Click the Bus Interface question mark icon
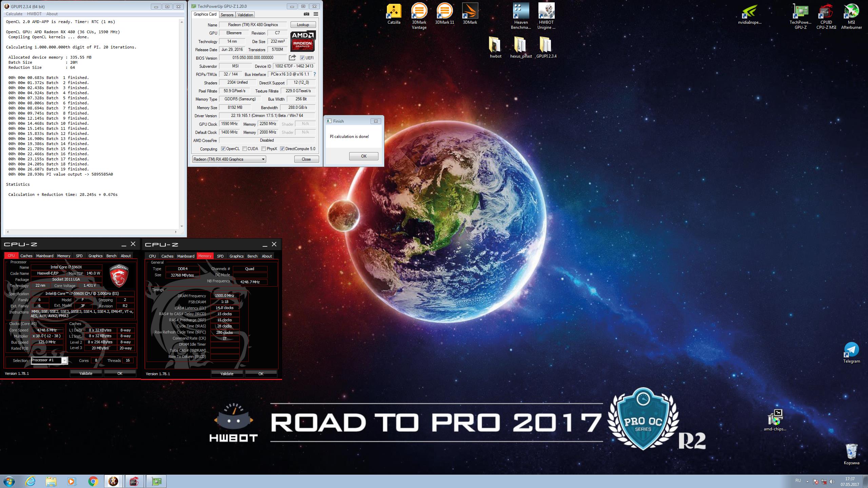Screen dimensions: 868x488 point(314,74)
